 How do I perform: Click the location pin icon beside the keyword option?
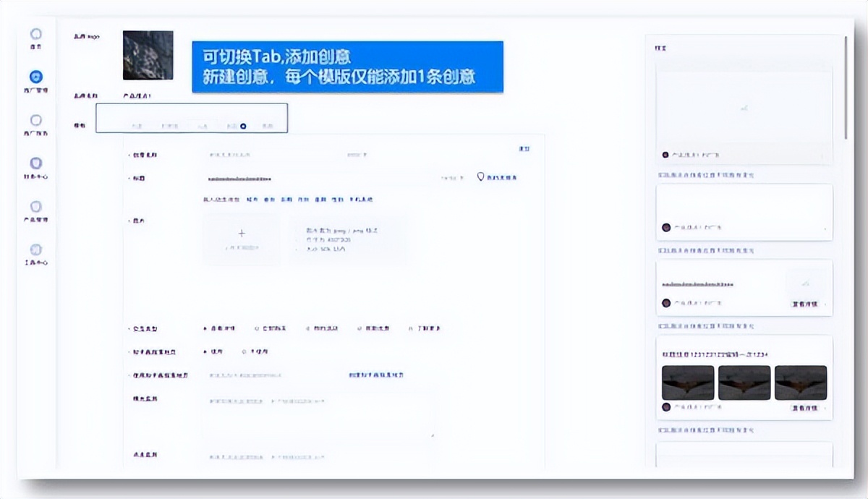pos(481,178)
